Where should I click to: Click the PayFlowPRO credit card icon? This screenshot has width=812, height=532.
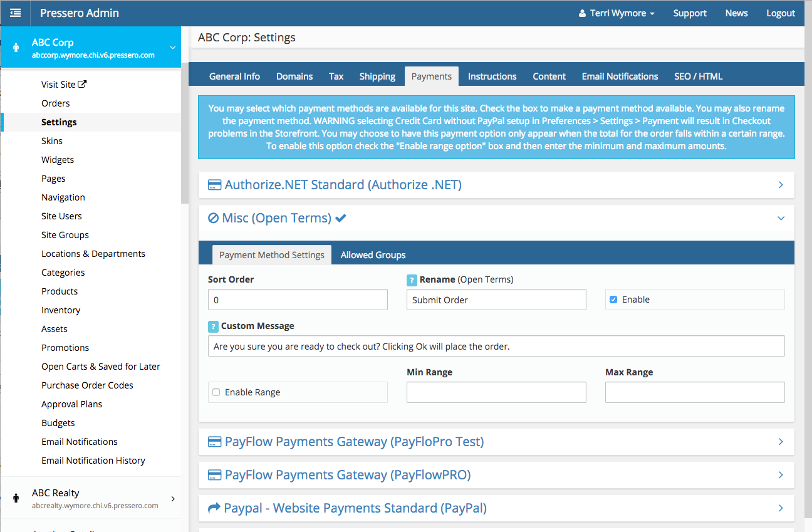click(x=214, y=475)
